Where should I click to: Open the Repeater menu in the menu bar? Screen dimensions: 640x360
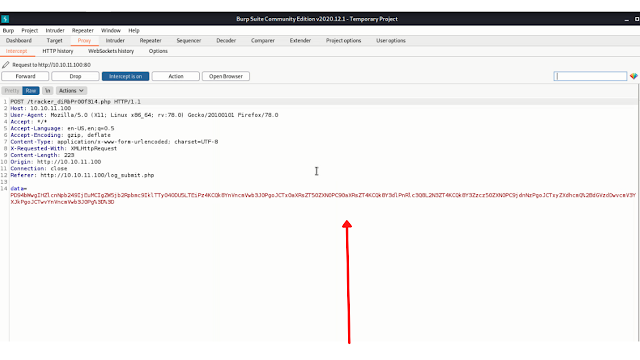pyautogui.click(x=82, y=30)
